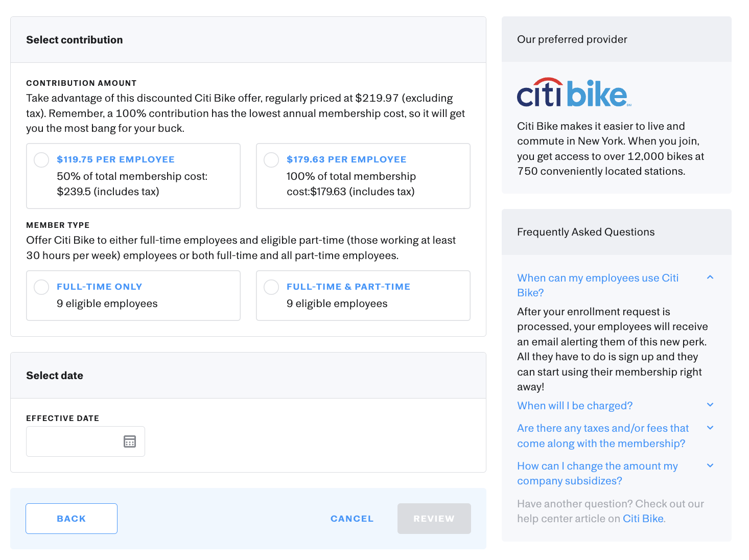This screenshot has height=560, width=749.
Task: Open 'How can I change the amount' question
Action: [x=597, y=473]
